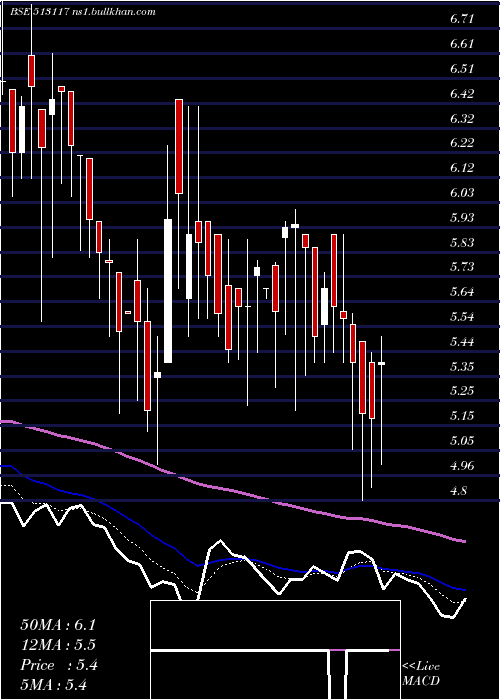Click the 6.71 price axis label
This screenshot has height=700, width=500.
[x=462, y=19]
